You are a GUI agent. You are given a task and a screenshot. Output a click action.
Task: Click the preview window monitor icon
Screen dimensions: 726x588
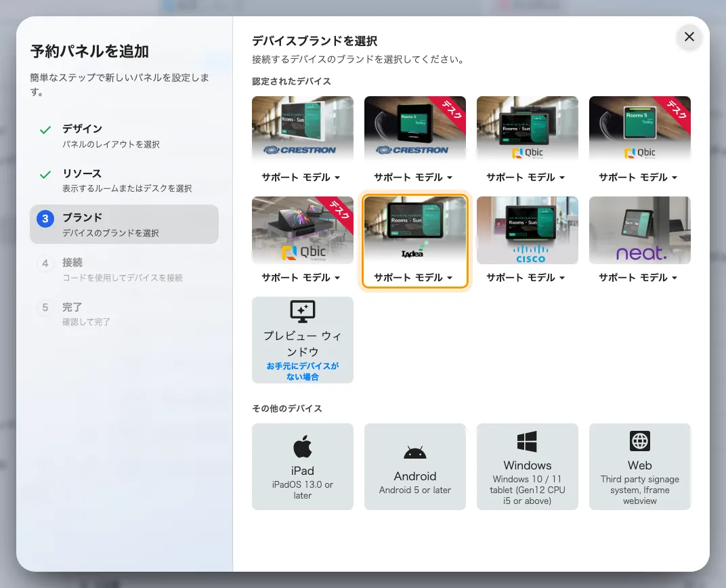pos(302,312)
